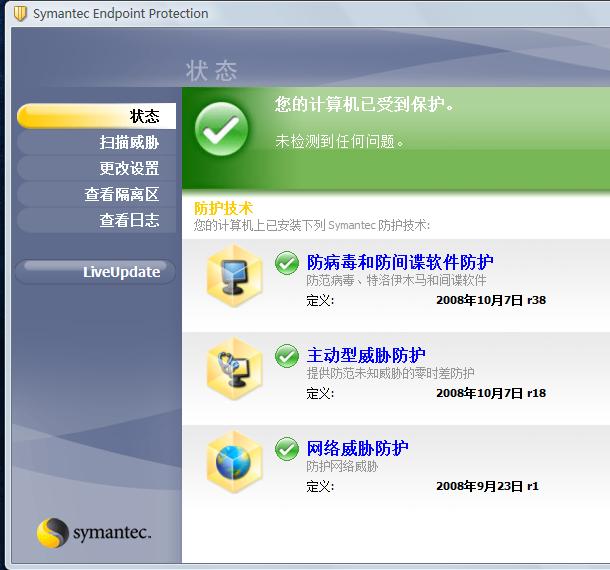The image size is (610, 570).
Task: Open 查看隔离区 in the sidebar
Action: click(x=96, y=194)
